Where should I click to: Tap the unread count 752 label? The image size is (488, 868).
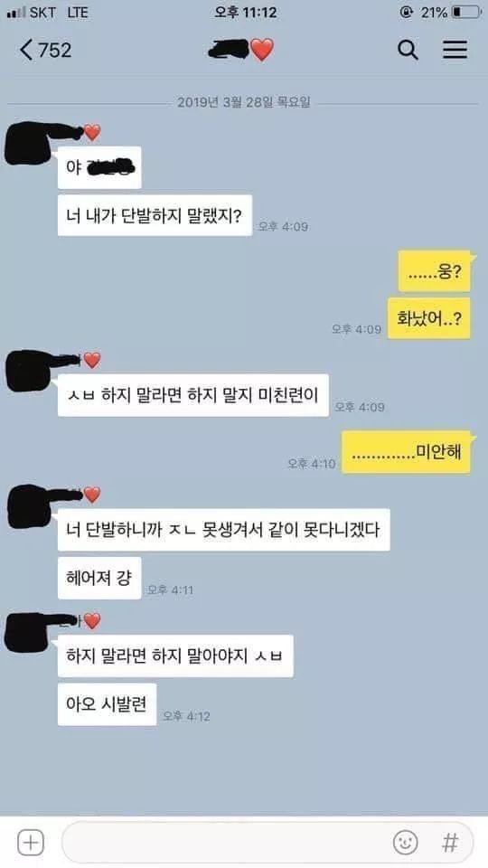coord(55,51)
